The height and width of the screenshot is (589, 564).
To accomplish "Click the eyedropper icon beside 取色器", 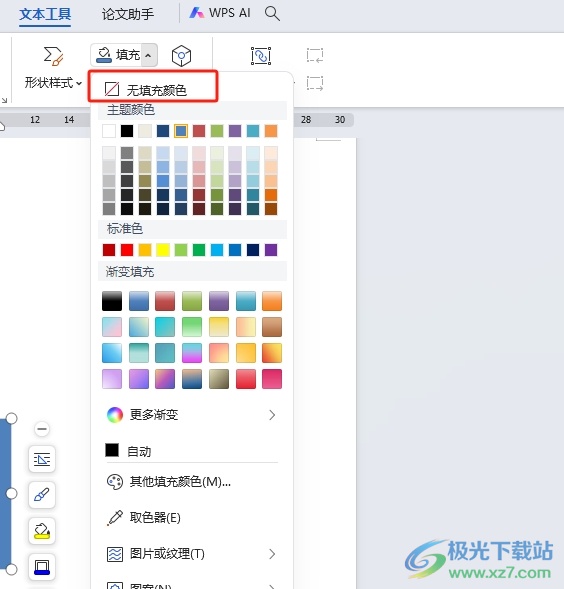I will click(115, 518).
